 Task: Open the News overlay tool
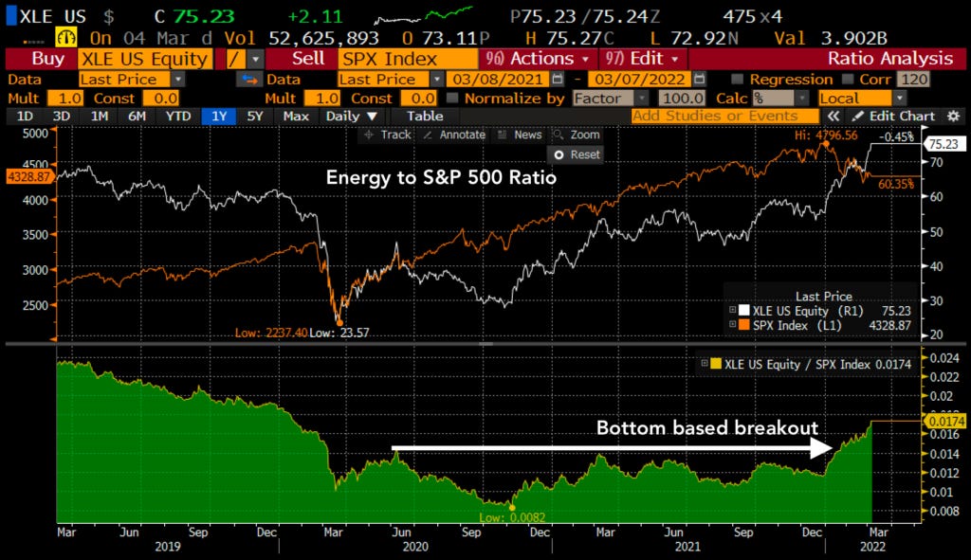[x=521, y=135]
